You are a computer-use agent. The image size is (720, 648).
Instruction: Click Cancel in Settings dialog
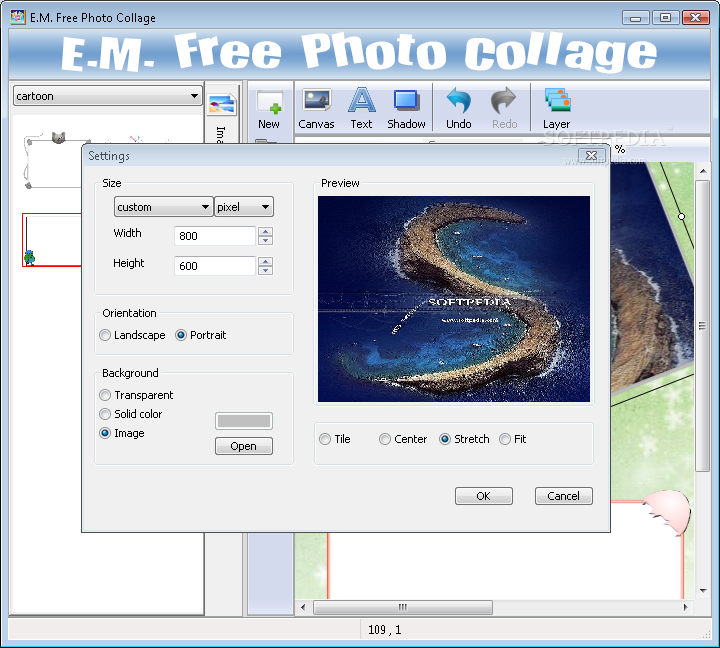pos(563,496)
